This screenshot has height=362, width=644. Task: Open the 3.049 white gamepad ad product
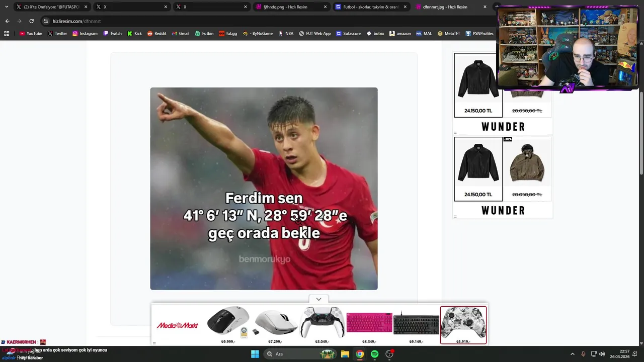(x=322, y=325)
